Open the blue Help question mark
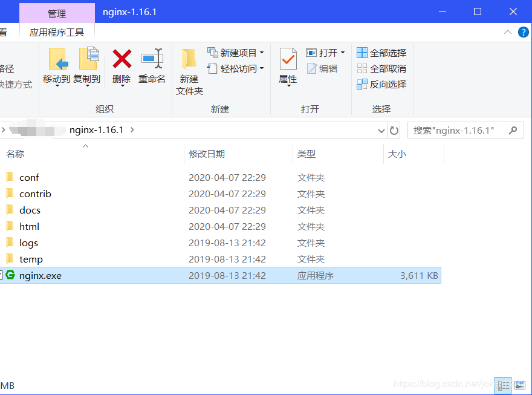The width and height of the screenshot is (532, 395). [523, 32]
